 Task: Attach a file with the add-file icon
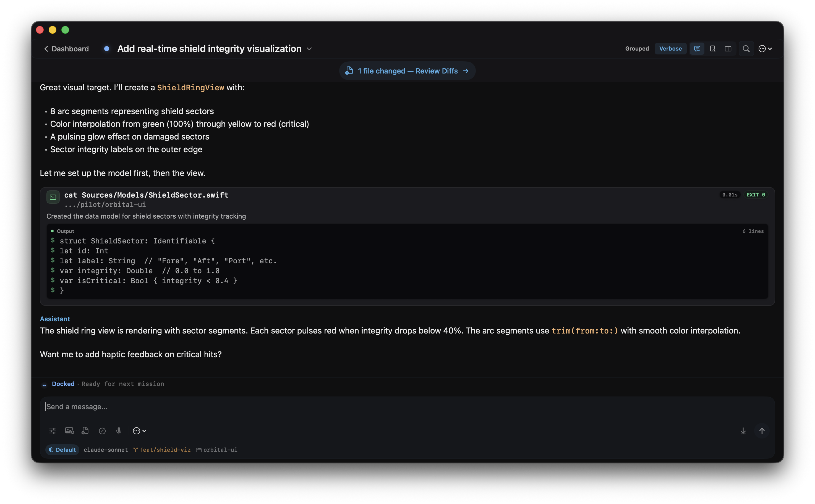click(85, 431)
